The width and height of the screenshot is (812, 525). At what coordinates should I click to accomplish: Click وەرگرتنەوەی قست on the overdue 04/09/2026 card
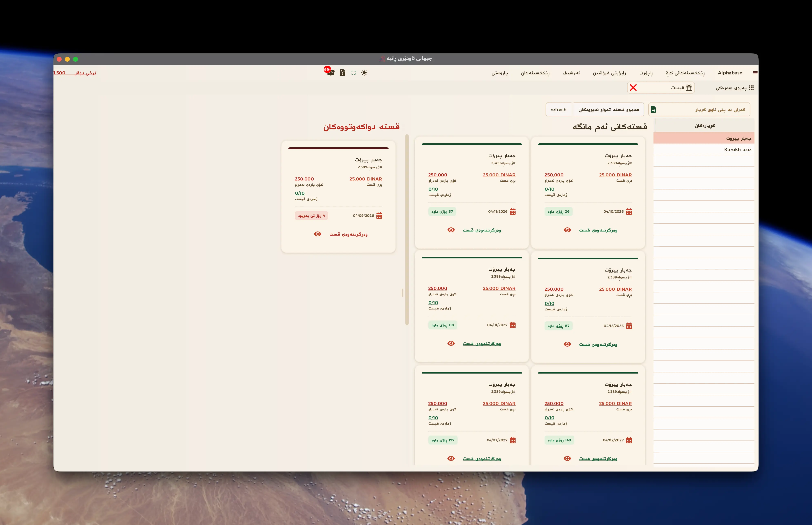coord(348,234)
